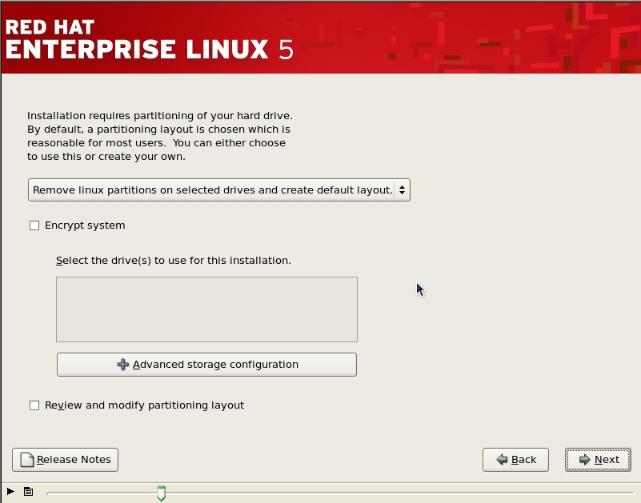Open the Release Notes
Image resolution: width=641 pixels, height=503 pixels.
(65, 460)
